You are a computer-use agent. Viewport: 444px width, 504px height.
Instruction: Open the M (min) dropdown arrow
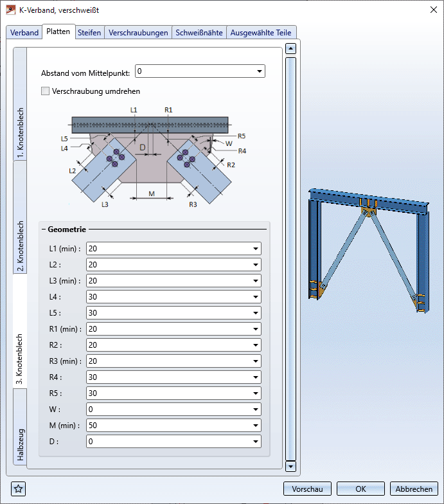(256, 426)
